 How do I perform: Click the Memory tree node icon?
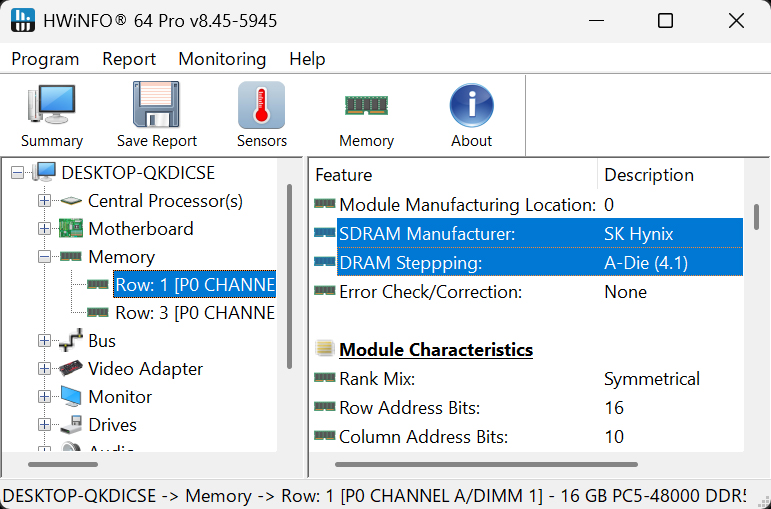point(71,256)
